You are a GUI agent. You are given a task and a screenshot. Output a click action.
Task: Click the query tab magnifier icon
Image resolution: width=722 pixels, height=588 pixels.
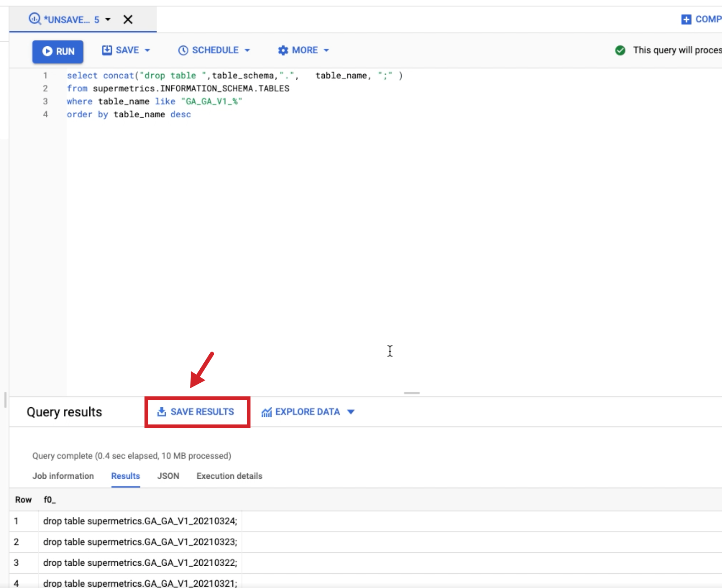34,19
